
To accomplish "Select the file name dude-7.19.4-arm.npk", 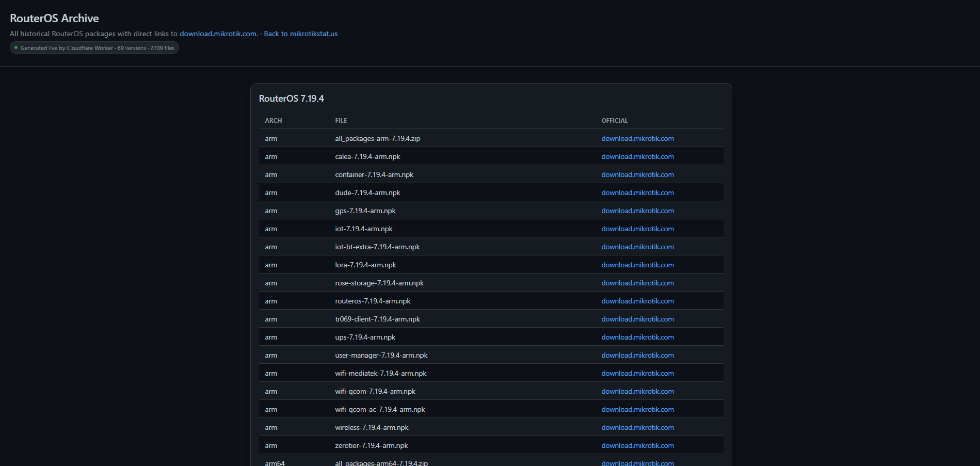I will 367,192.
